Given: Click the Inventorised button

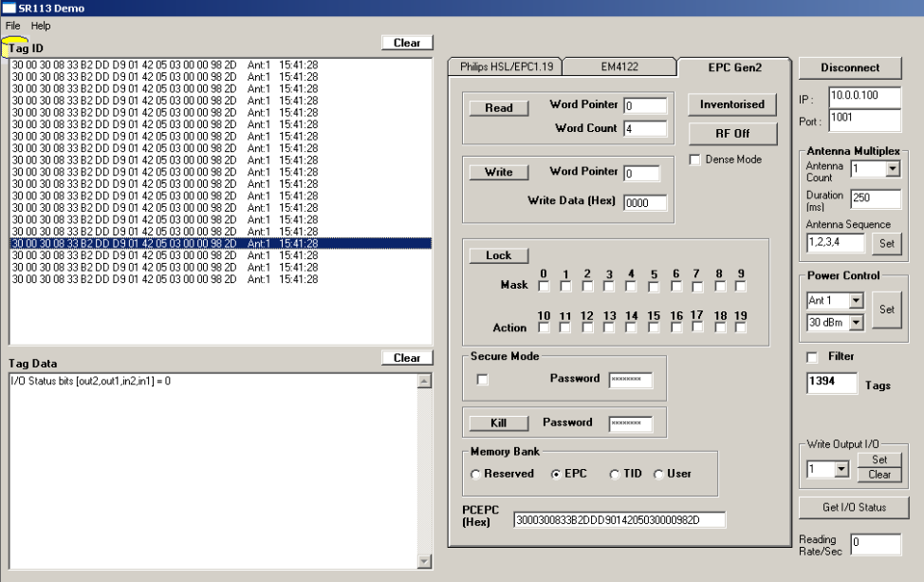Looking at the screenshot, I should coord(731,104).
